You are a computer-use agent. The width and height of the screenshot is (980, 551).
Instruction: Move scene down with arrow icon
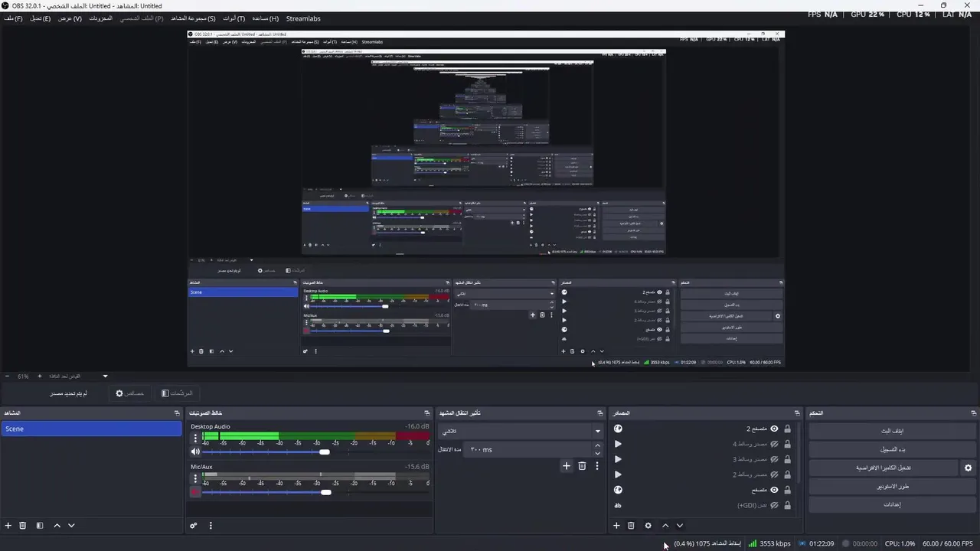(71, 526)
